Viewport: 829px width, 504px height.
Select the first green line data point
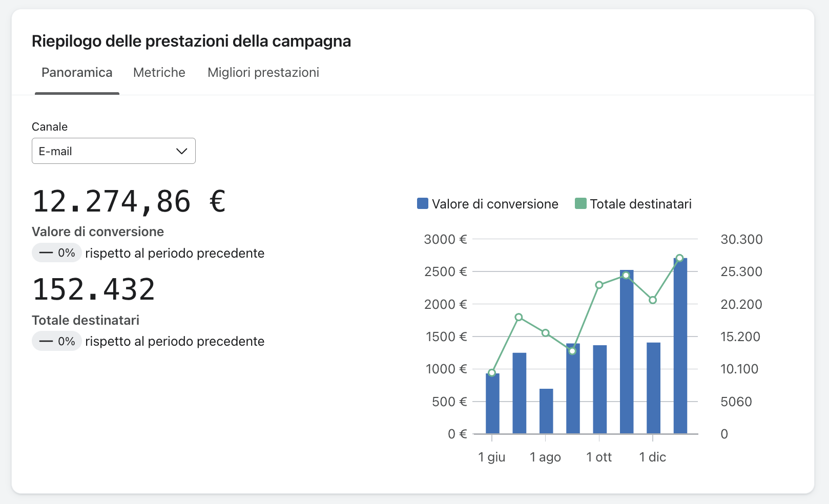coord(492,373)
